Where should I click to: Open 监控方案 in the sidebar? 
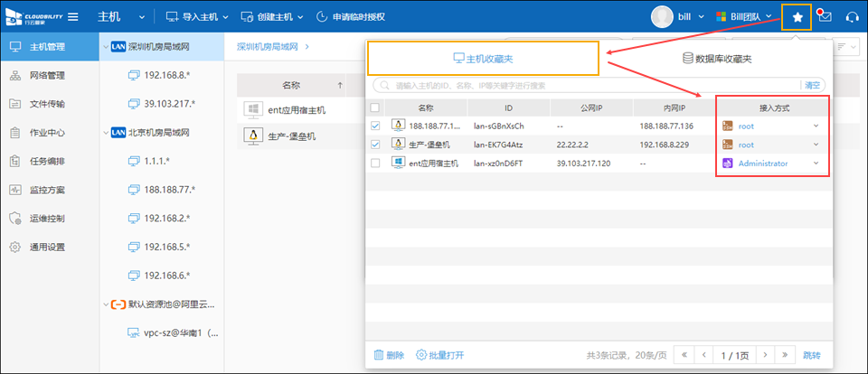click(x=46, y=191)
